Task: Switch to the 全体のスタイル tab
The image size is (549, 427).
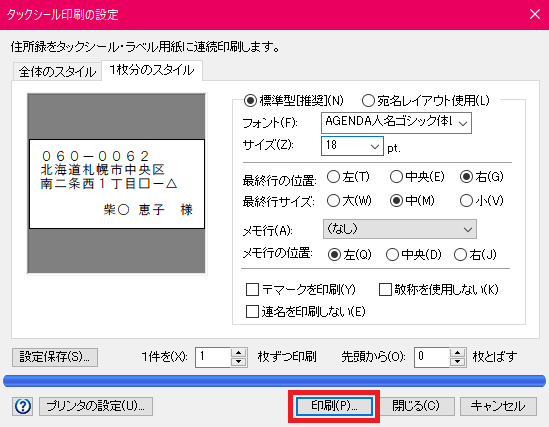Action: (x=57, y=72)
